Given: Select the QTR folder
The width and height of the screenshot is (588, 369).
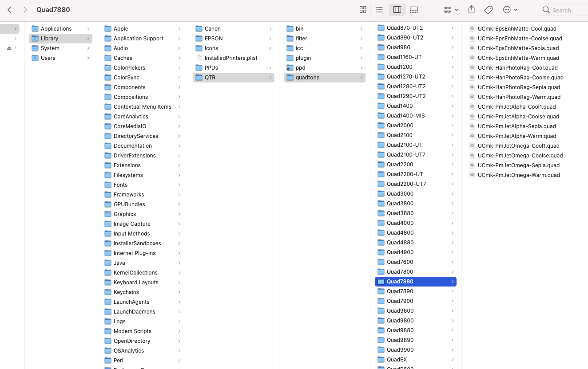Looking at the screenshot, I should pyautogui.click(x=234, y=78).
